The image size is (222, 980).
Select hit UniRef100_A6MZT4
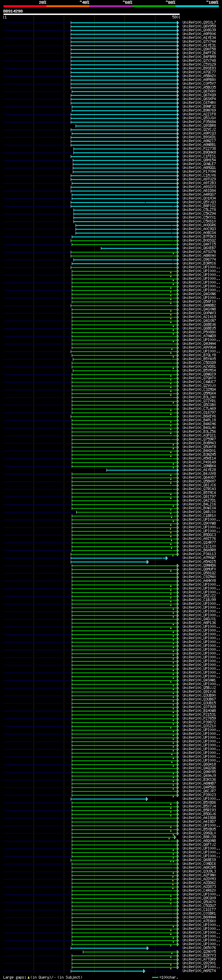click(199, 971)
